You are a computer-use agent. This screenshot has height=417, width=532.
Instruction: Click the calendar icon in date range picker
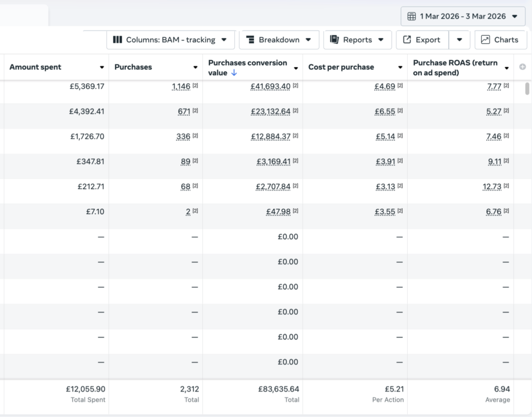tap(411, 16)
